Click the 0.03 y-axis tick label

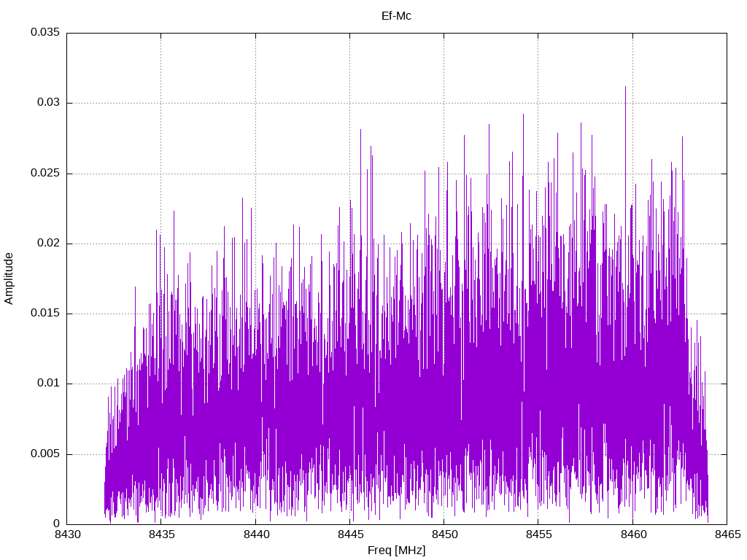point(49,102)
